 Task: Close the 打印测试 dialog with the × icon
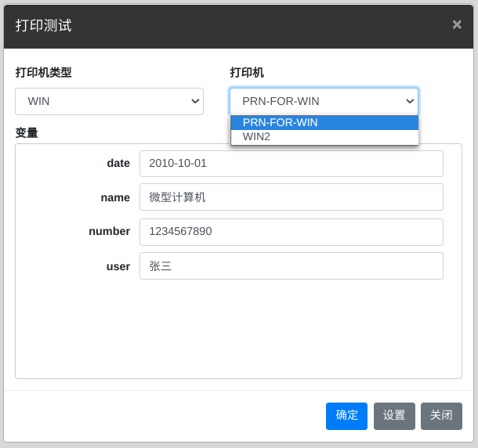457,24
